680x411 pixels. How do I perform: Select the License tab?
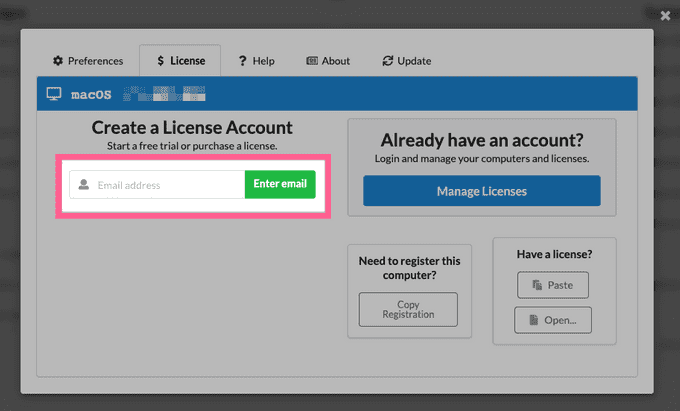click(180, 61)
